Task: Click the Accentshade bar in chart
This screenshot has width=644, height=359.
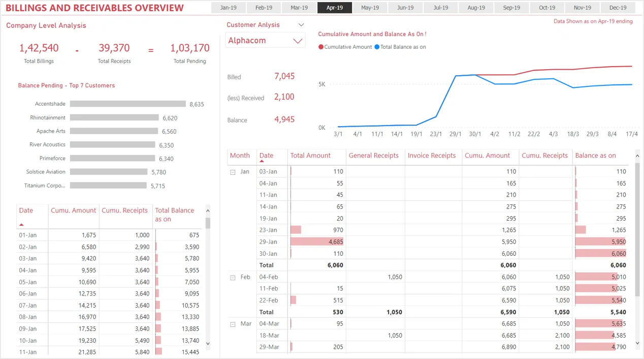Action: coord(128,104)
